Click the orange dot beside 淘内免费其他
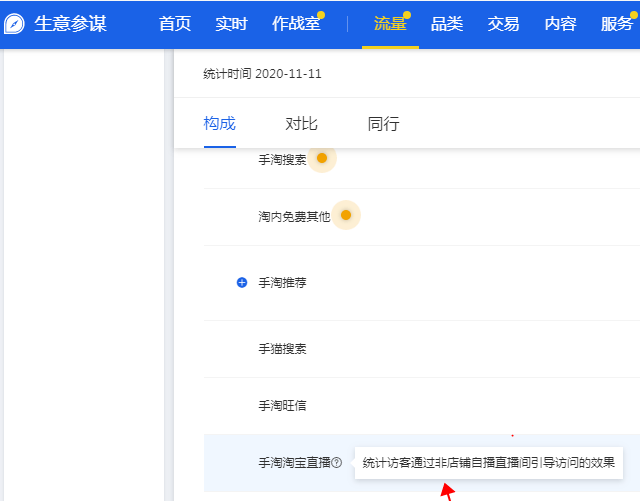The height and width of the screenshot is (501, 640). tap(345, 215)
